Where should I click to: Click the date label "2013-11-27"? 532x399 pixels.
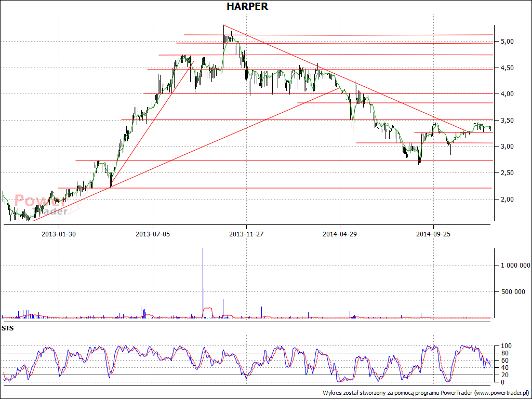pos(246,234)
